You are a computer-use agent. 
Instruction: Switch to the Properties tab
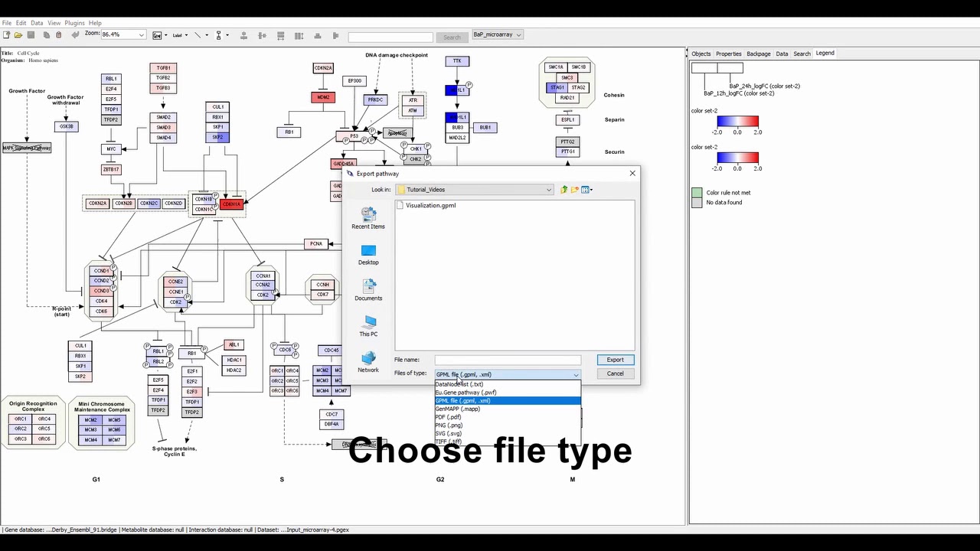[729, 54]
